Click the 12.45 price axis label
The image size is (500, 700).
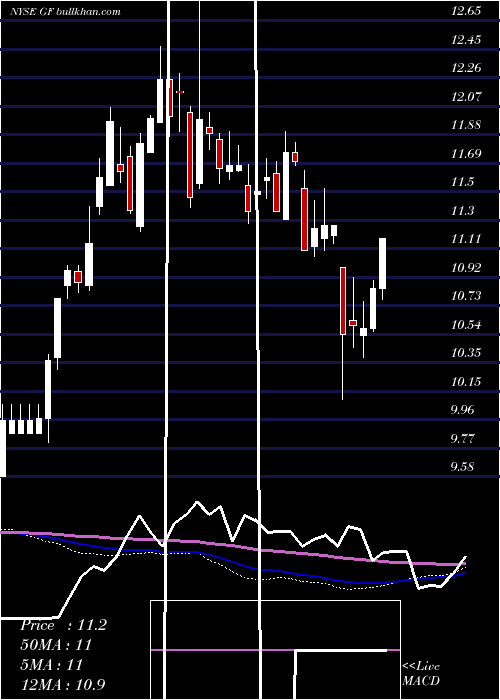pyautogui.click(x=466, y=39)
